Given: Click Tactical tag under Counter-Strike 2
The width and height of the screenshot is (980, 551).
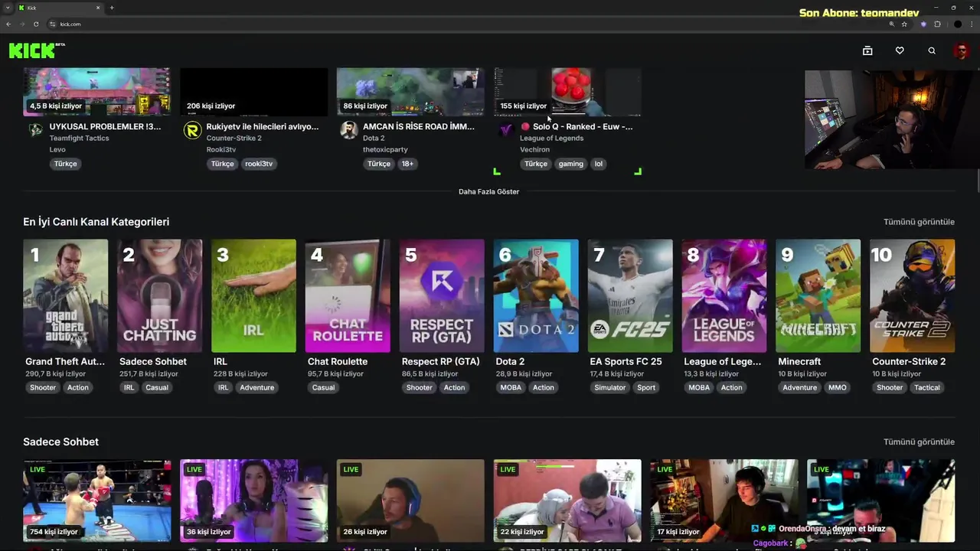Looking at the screenshot, I should (x=926, y=387).
